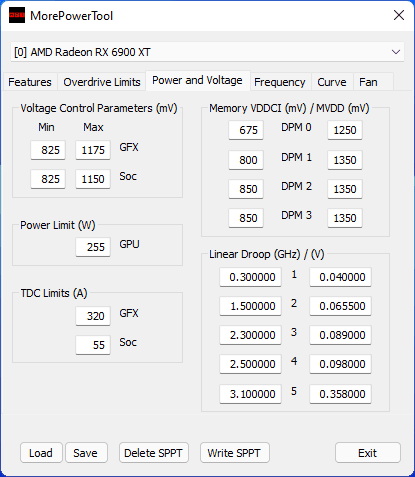Click Linear Droop 3 voltage field 0.089000

click(340, 335)
